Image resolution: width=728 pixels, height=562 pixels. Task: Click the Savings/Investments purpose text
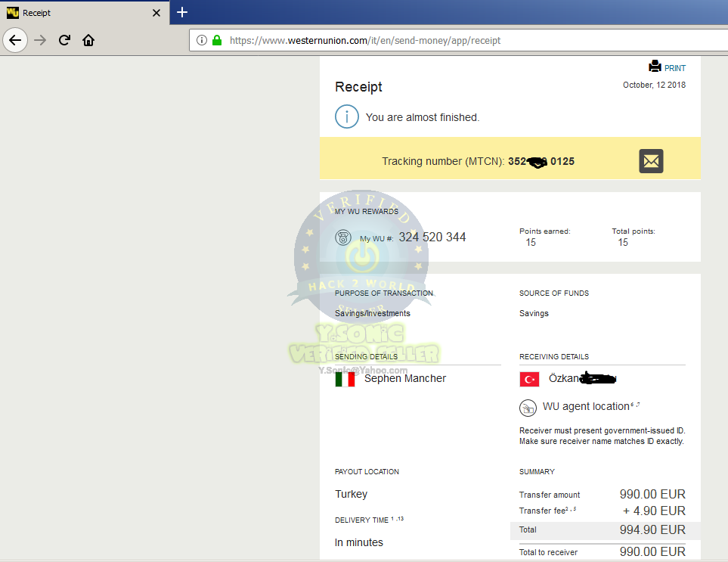373,313
